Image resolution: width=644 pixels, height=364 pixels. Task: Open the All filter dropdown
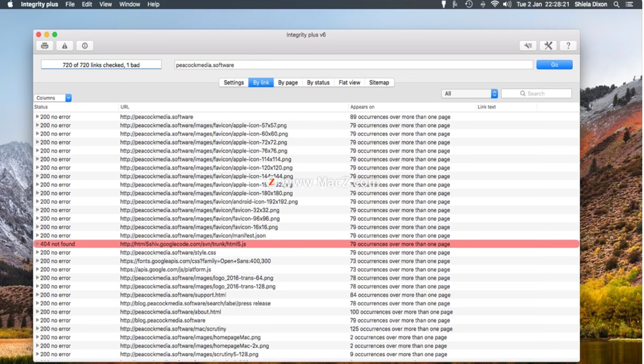click(470, 94)
